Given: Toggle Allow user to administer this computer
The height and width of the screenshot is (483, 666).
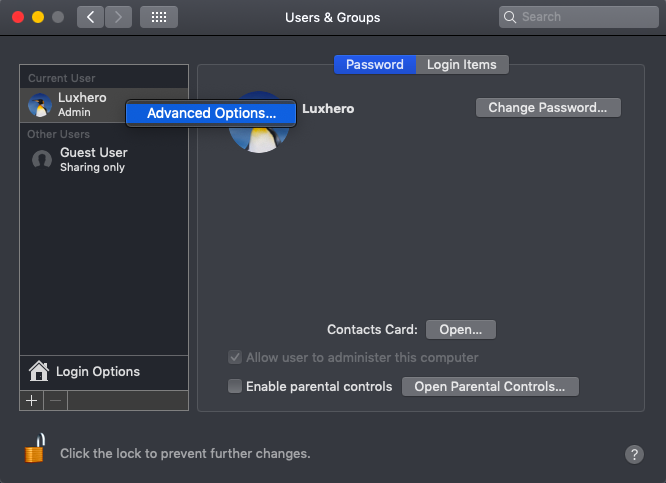Looking at the screenshot, I should tap(235, 357).
